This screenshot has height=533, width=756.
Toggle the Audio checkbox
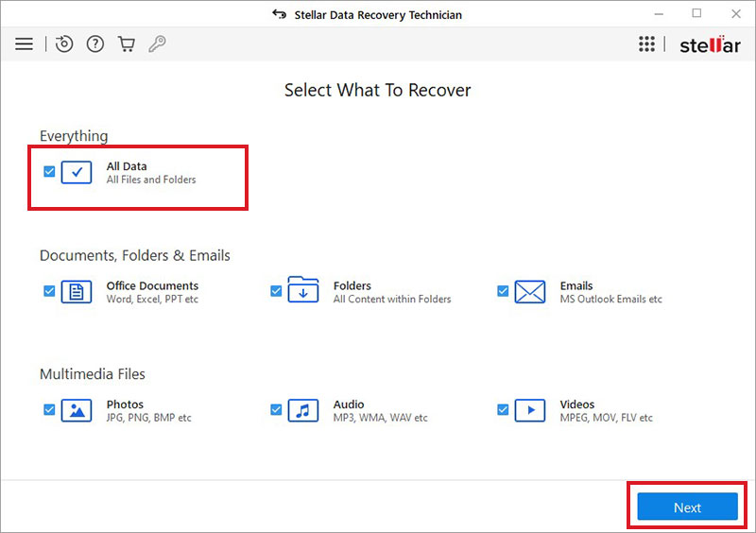276,410
